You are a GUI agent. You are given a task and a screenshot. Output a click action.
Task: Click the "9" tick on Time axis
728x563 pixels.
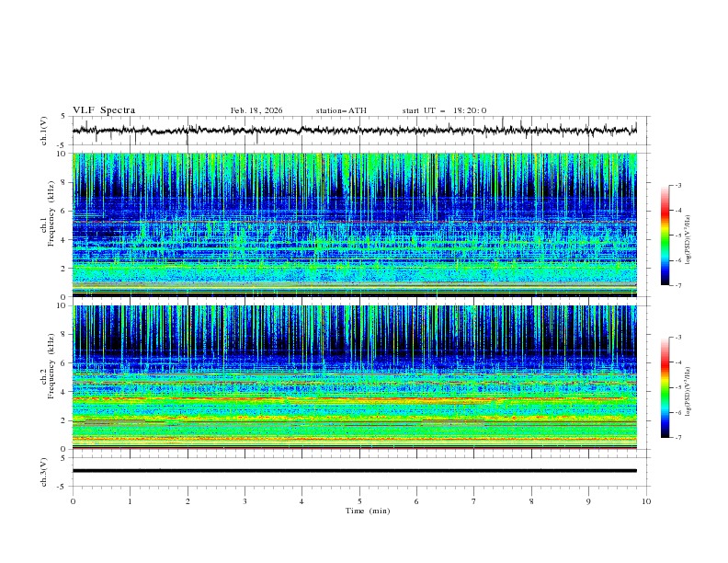(x=588, y=501)
